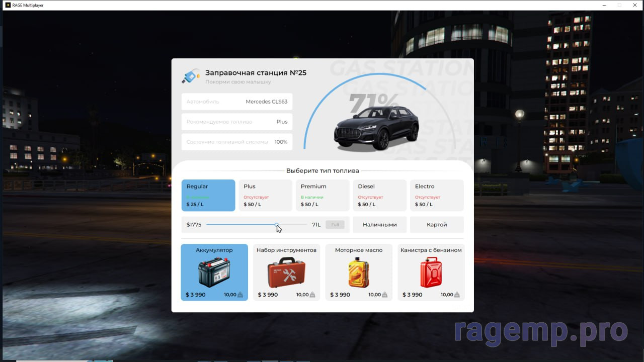Click the Full tank button
This screenshot has width=644, height=362.
[x=335, y=225]
